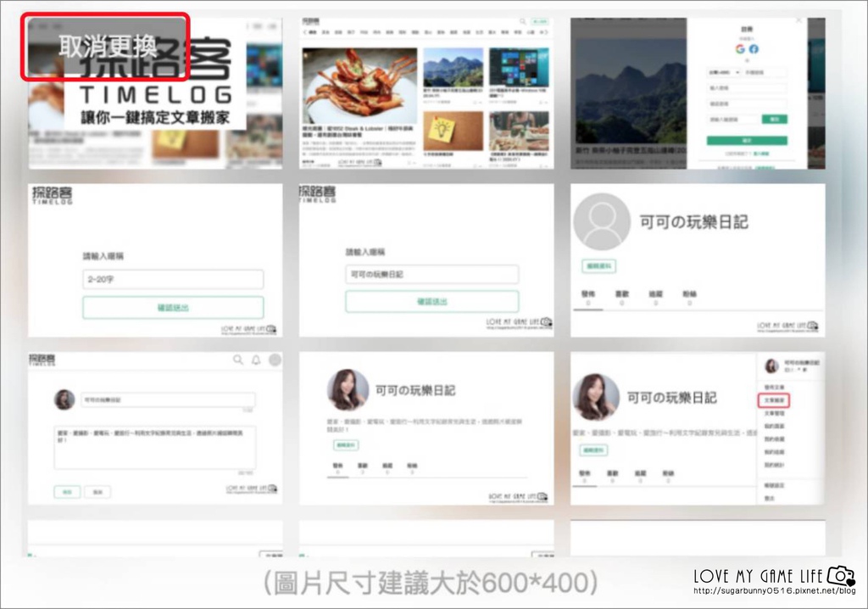Screen dimensions: 868x609
Task: Click the 取消更換 button
Action: [x=106, y=47]
